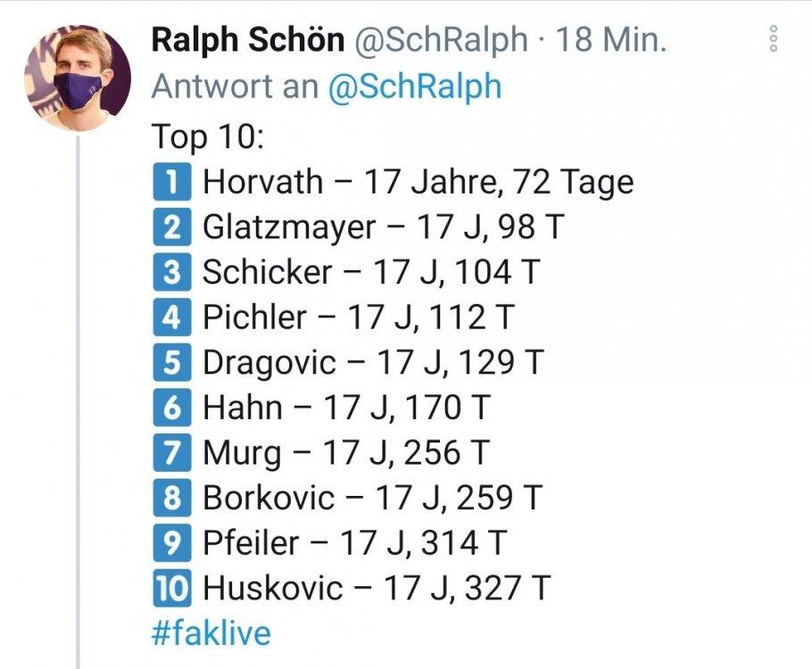Open the Ralph Schön display name
Viewport: 812px width, 669px height.
(247, 39)
